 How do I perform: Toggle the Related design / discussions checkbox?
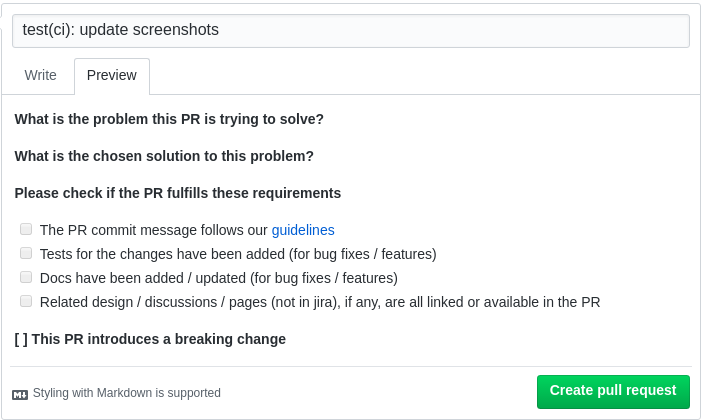click(x=26, y=301)
